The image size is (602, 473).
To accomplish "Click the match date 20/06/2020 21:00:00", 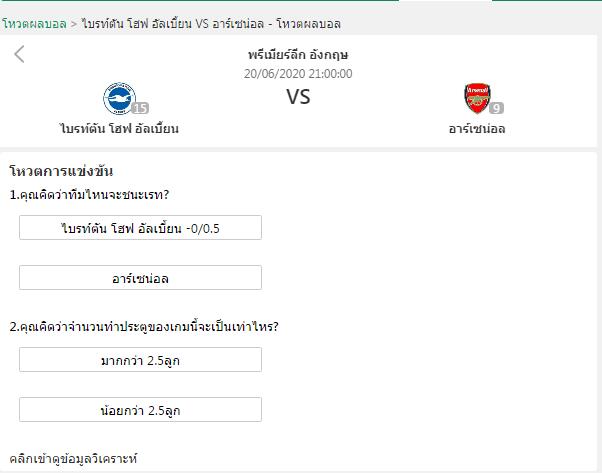I will (x=298, y=73).
